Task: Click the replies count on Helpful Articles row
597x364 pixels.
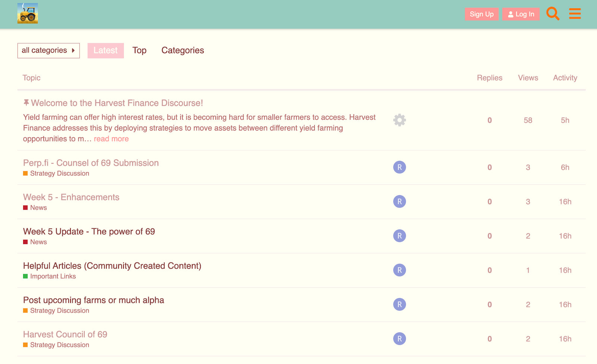Action: click(x=490, y=270)
